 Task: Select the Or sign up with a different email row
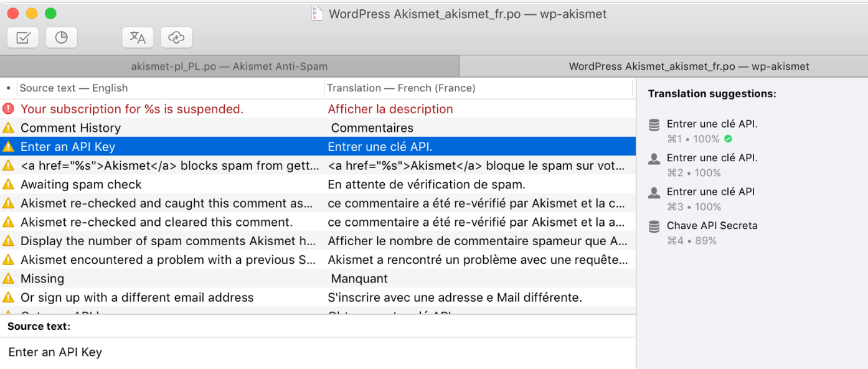coord(137,297)
